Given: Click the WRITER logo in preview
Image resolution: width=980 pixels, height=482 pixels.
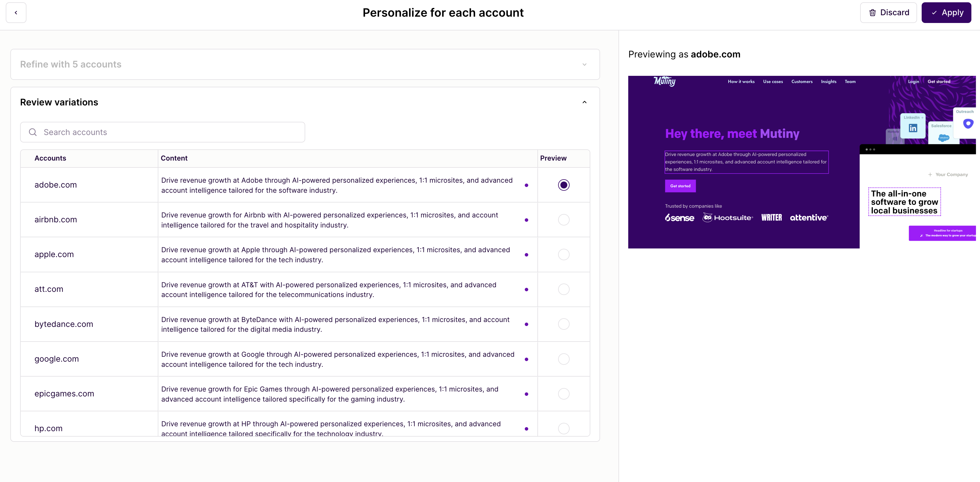Looking at the screenshot, I should pyautogui.click(x=772, y=217).
